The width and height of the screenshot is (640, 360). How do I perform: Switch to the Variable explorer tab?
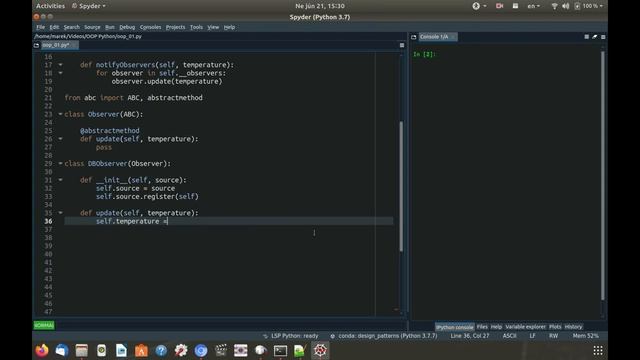pos(525,327)
